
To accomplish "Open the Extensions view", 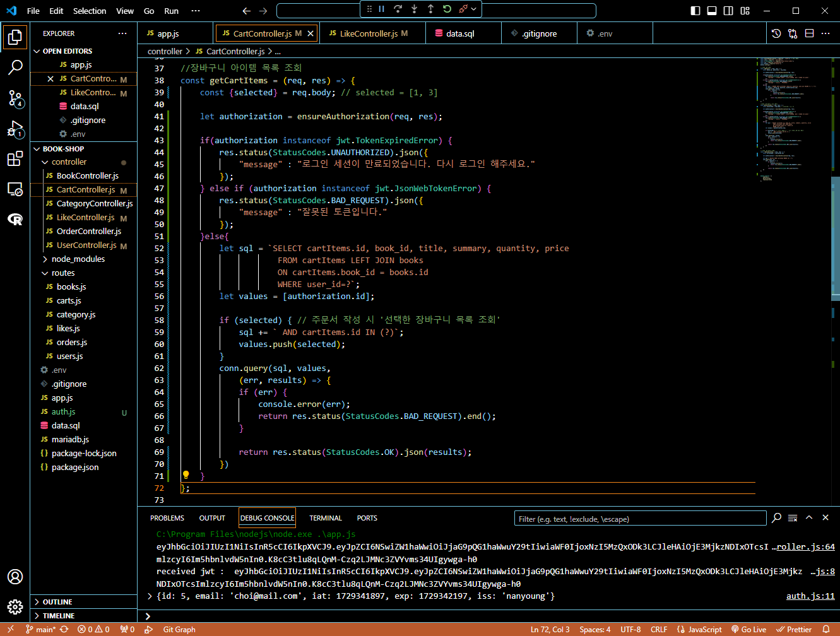I will 15,159.
